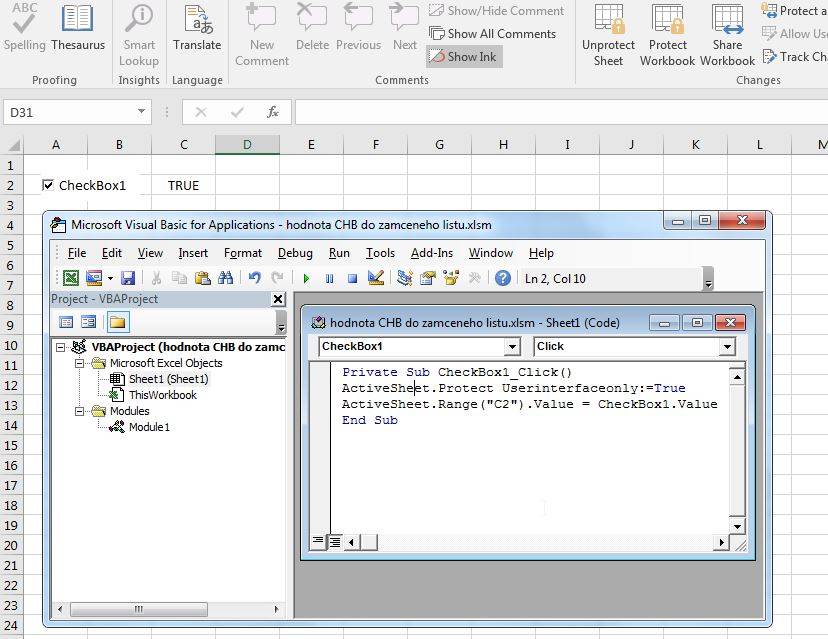This screenshot has height=639, width=828.
Task: Click Protect Workbook in the ribbon
Action: (x=667, y=34)
